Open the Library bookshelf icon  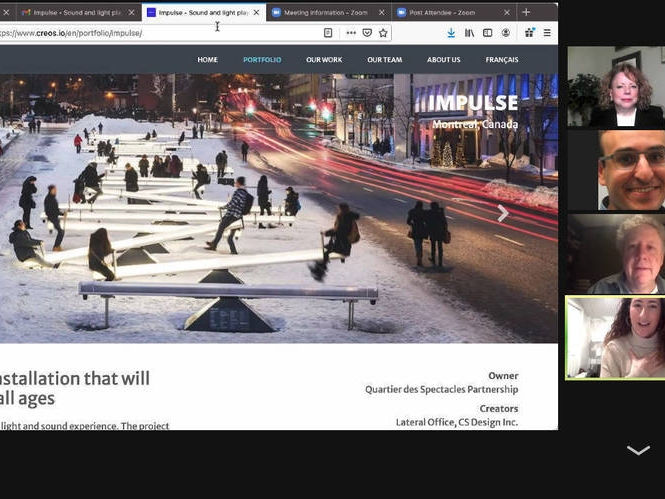pos(469,33)
